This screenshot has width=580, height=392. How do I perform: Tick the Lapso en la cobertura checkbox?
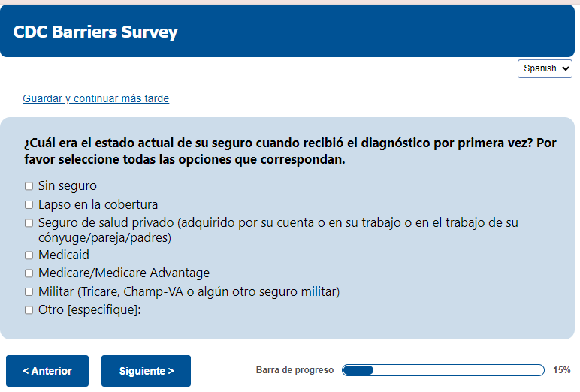click(29, 204)
